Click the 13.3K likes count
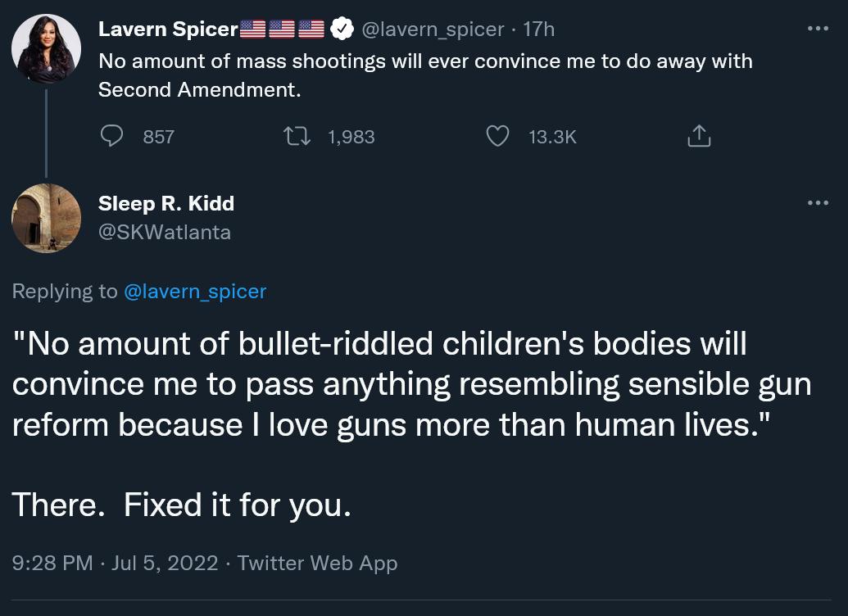This screenshot has width=848, height=616. point(552,136)
